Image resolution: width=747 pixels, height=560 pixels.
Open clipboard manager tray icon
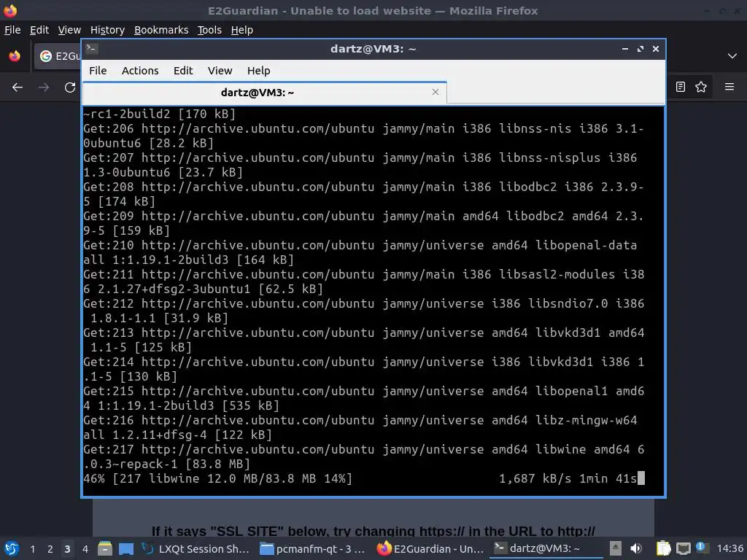[x=663, y=548]
